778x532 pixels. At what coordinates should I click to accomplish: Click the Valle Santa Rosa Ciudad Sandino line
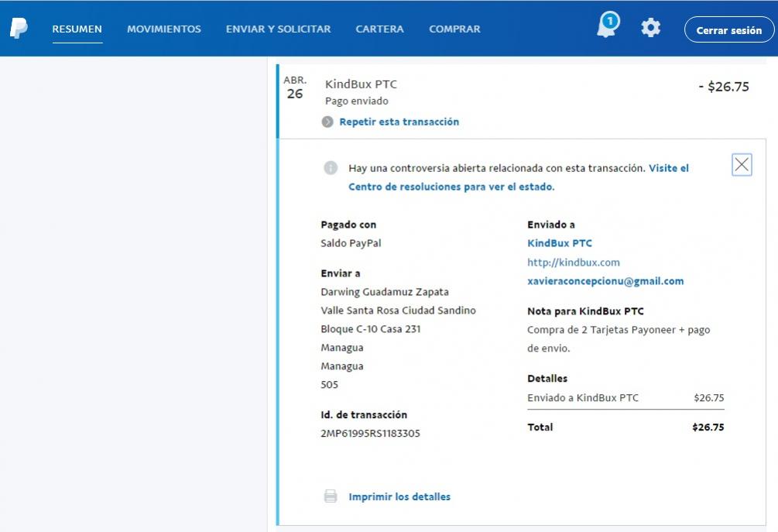tap(398, 311)
